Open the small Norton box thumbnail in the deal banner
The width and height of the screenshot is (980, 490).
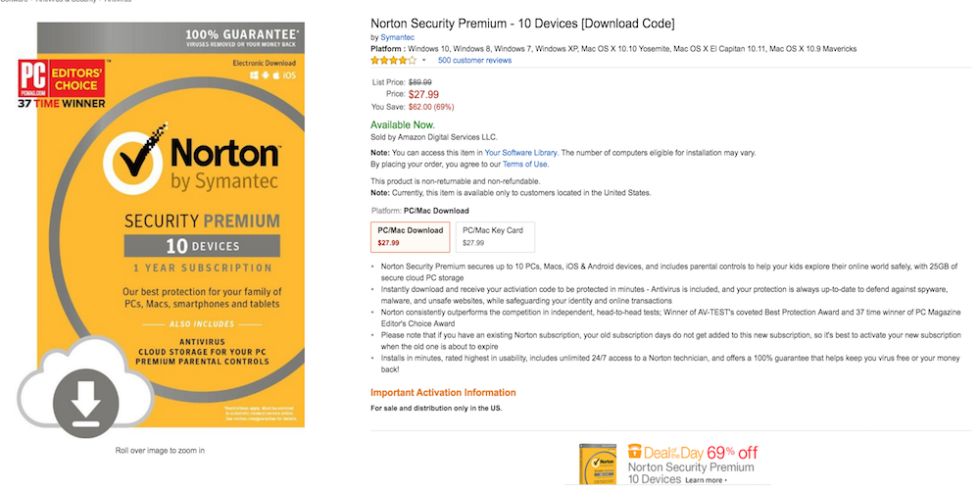tap(598, 464)
